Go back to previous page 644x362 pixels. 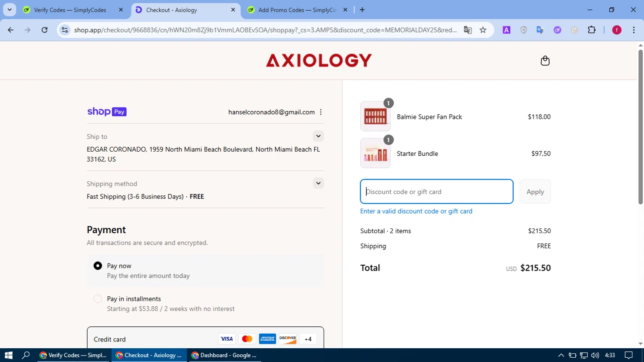(11, 30)
